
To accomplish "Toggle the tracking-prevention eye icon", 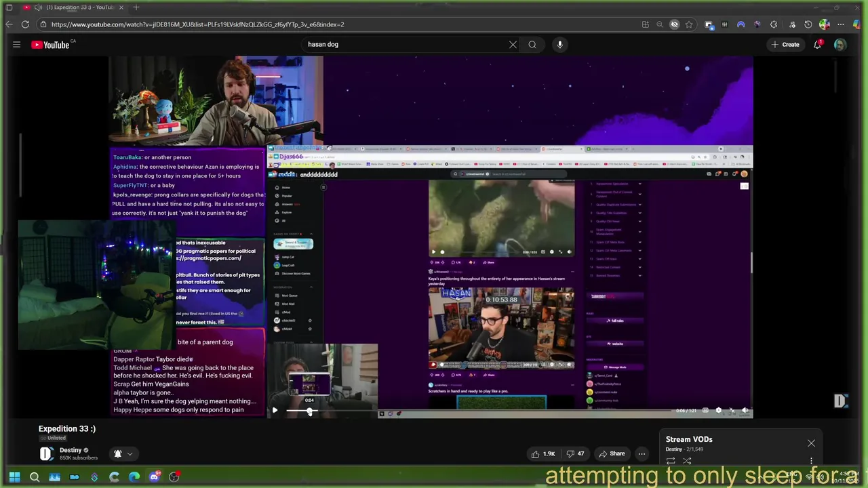I will click(x=674, y=24).
